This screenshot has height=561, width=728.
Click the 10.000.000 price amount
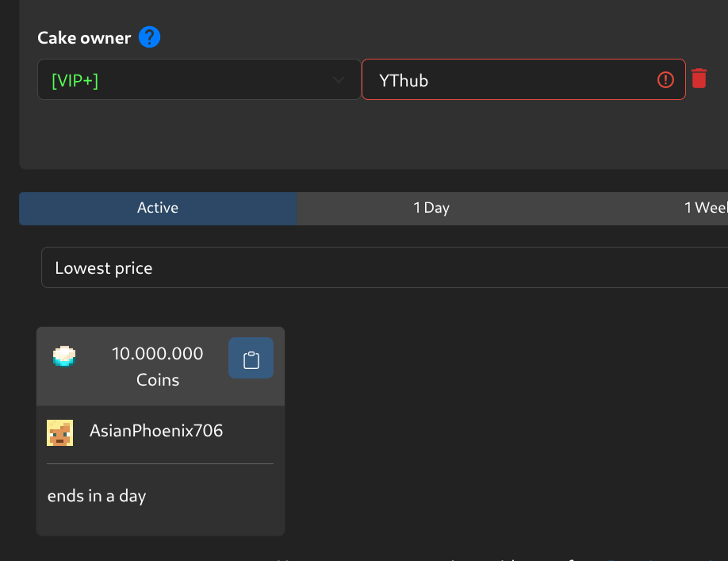point(157,354)
